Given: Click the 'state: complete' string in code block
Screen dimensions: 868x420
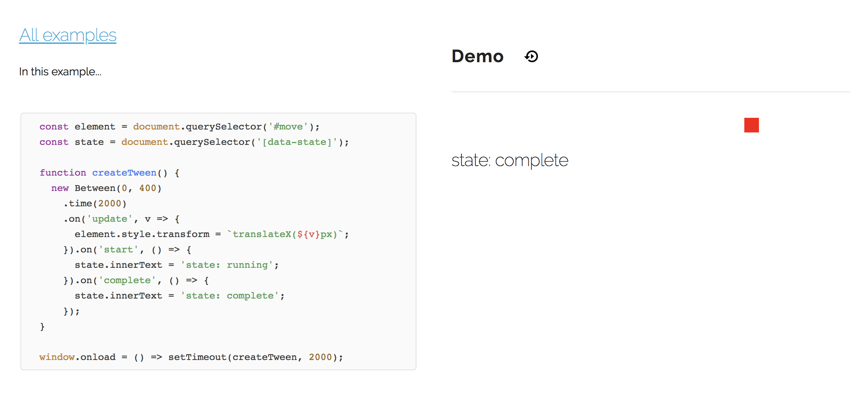Looking at the screenshot, I should coord(229,296).
